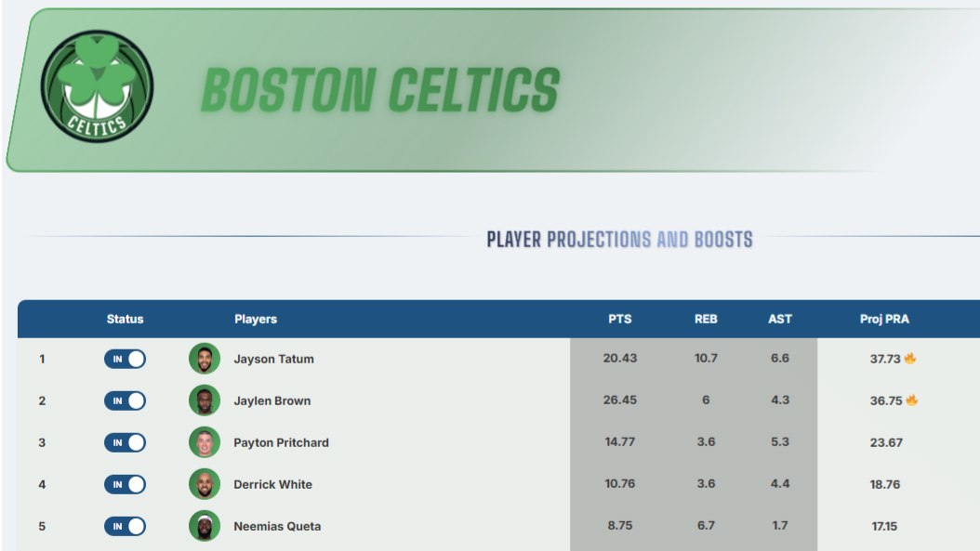Click Neemias Queta's player avatar

tap(205, 526)
